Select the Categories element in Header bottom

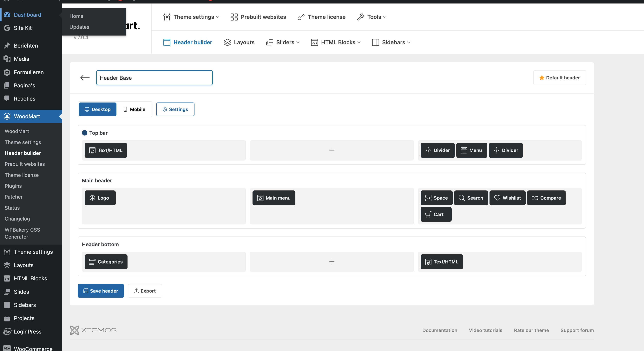pos(106,262)
